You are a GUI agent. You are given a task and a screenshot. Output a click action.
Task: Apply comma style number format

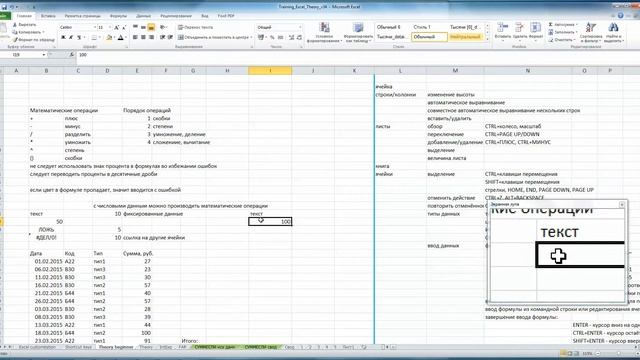coord(280,38)
